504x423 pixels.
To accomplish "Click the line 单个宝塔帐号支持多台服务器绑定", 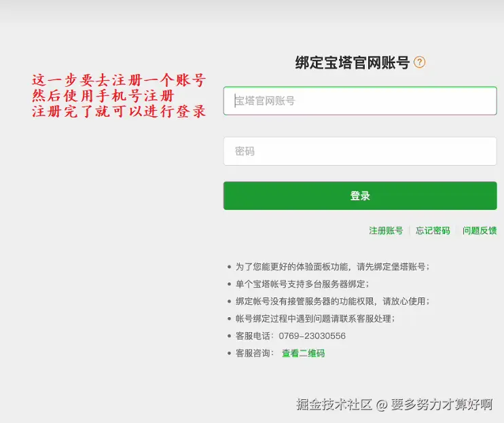I will pyautogui.click(x=302, y=284).
